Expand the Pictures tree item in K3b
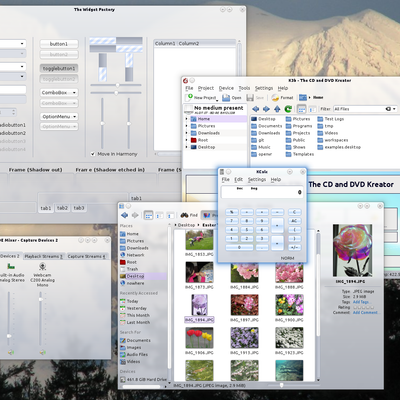 186,126
